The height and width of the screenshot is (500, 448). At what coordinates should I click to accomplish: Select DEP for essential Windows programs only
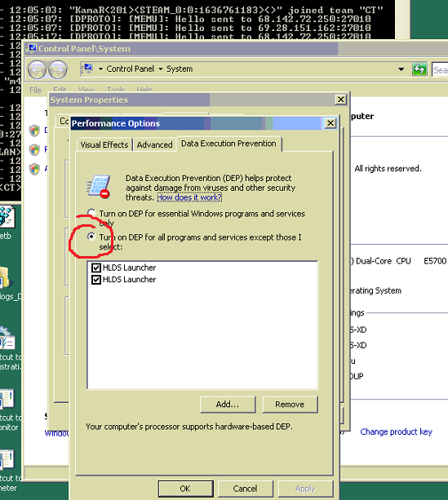click(x=91, y=212)
